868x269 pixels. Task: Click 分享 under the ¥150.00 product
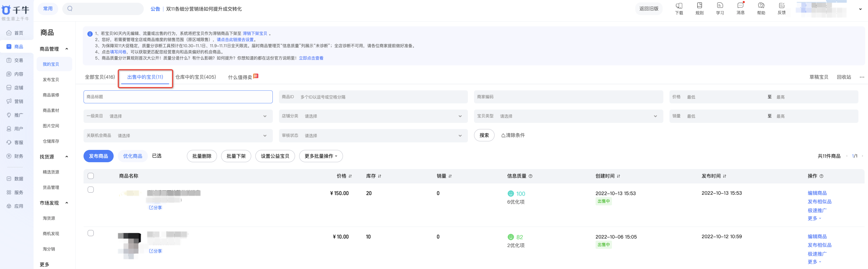point(155,207)
